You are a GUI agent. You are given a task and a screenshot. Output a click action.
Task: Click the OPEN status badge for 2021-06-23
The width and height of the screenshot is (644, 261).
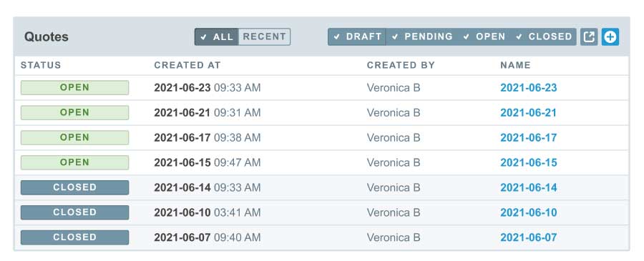click(x=74, y=88)
